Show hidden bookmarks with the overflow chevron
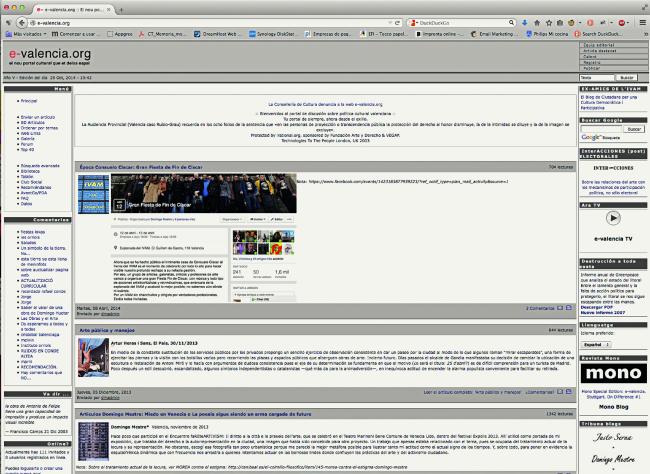Viewport: 650px width, 474px height. (645, 34)
